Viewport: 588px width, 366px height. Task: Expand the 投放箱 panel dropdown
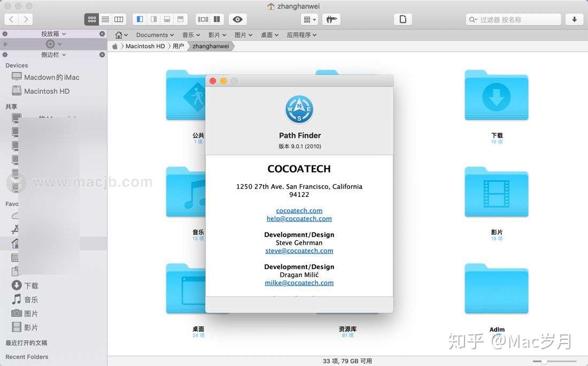point(53,34)
